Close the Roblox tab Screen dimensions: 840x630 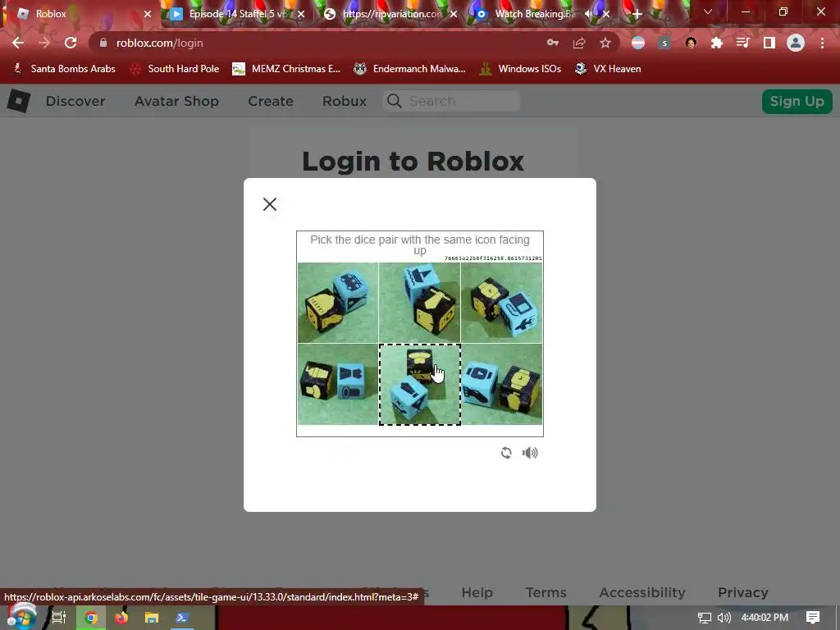click(x=148, y=14)
